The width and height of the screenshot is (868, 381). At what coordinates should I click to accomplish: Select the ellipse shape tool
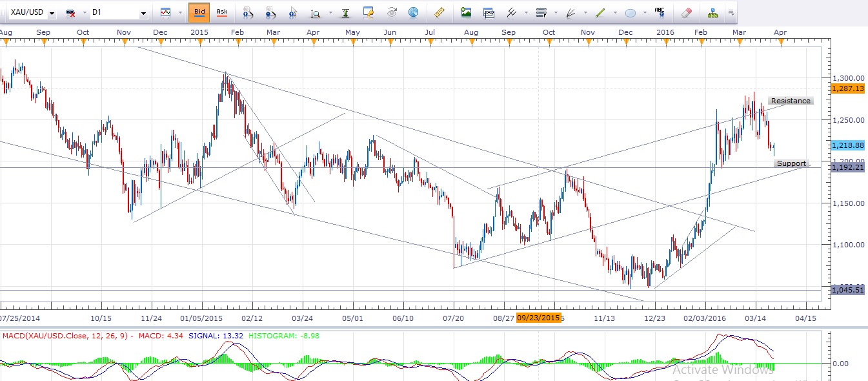pyautogui.click(x=631, y=12)
